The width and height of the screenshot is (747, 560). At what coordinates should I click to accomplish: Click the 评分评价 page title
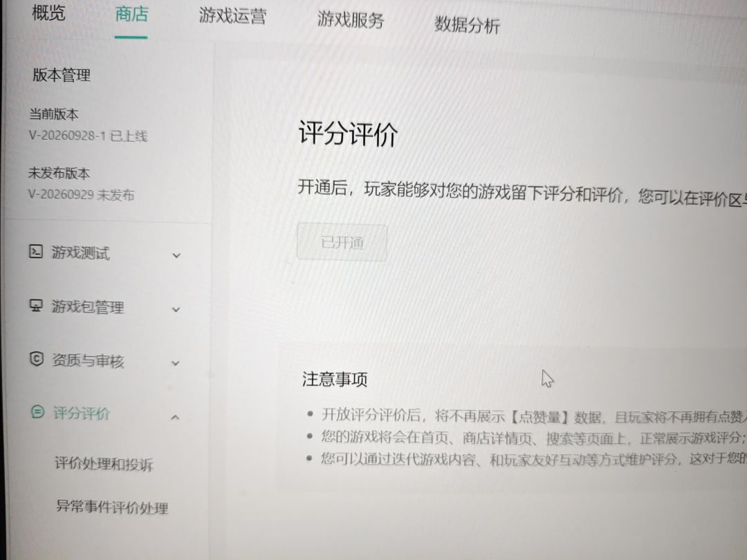click(x=348, y=133)
